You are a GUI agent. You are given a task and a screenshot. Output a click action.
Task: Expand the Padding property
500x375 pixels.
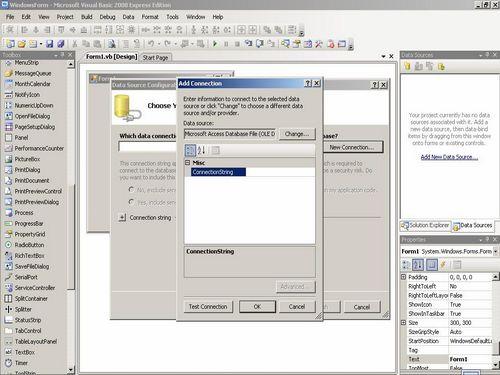pos(403,277)
